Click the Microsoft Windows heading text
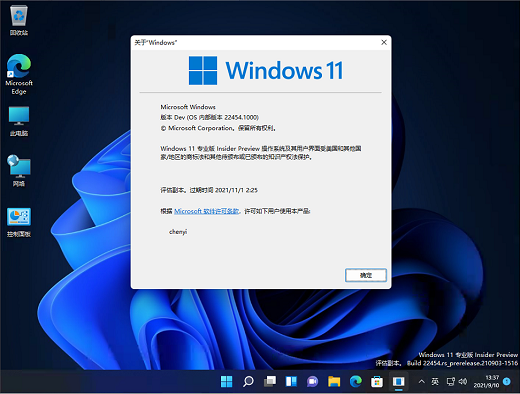Screen dimensions: 520x394 (x=188, y=107)
